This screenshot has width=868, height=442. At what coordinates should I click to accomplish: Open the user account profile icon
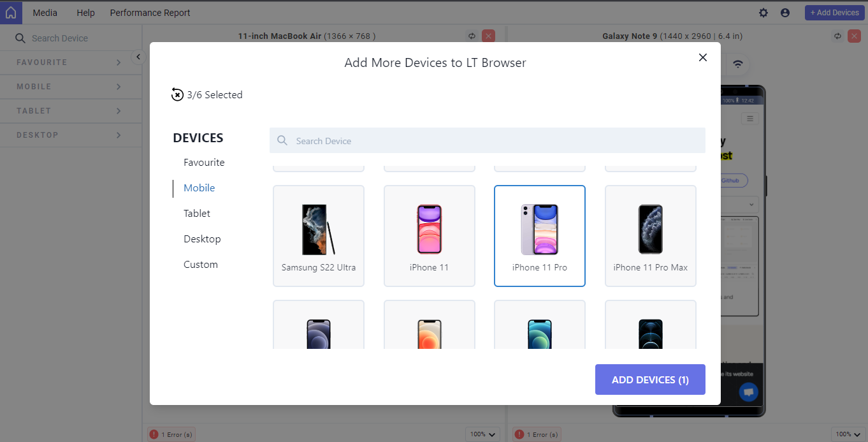(785, 13)
